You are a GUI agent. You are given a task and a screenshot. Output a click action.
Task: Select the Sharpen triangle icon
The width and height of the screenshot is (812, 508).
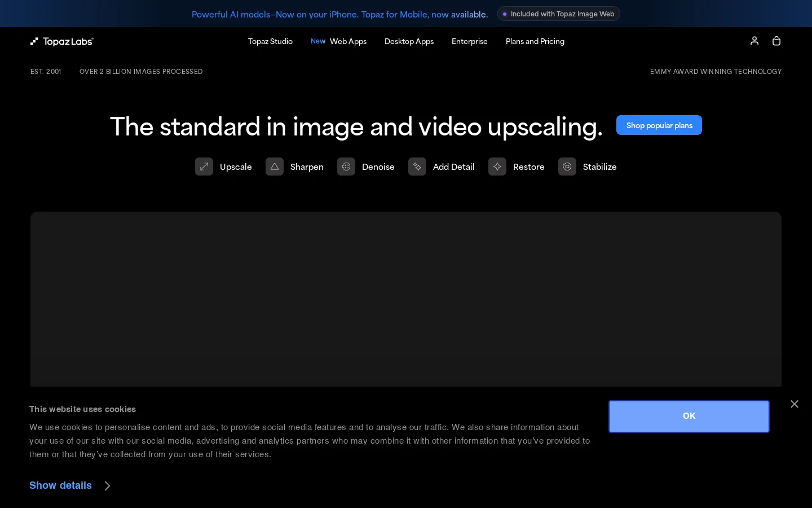pyautogui.click(x=275, y=167)
